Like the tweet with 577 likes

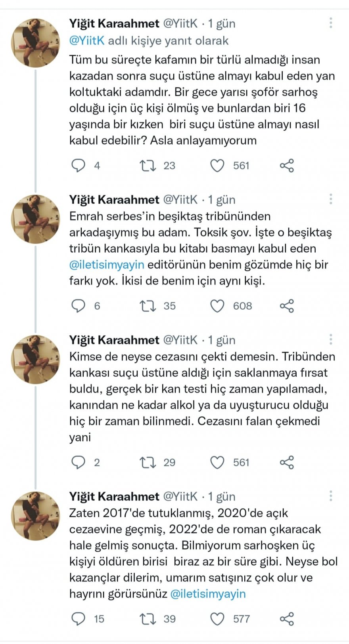[217, 619]
